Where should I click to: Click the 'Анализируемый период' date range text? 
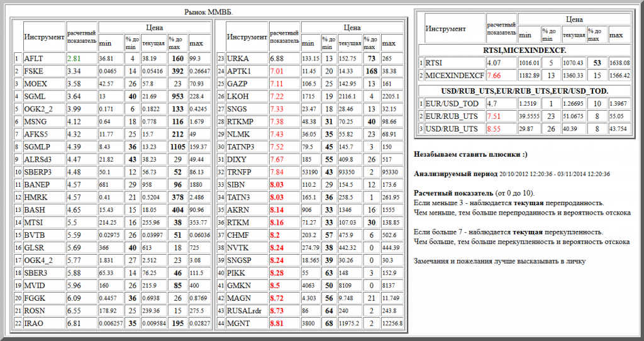pyautogui.click(x=513, y=174)
